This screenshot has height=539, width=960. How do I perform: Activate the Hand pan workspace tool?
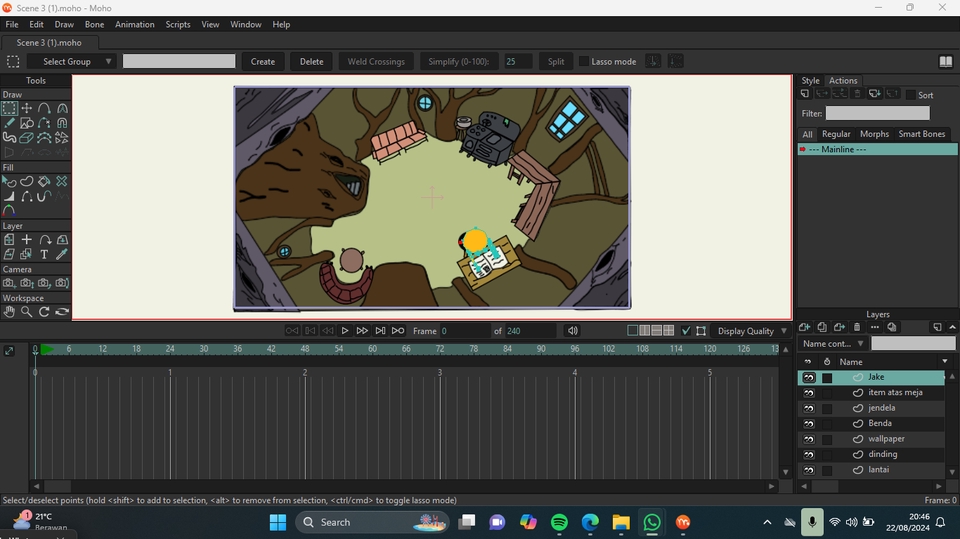9,311
